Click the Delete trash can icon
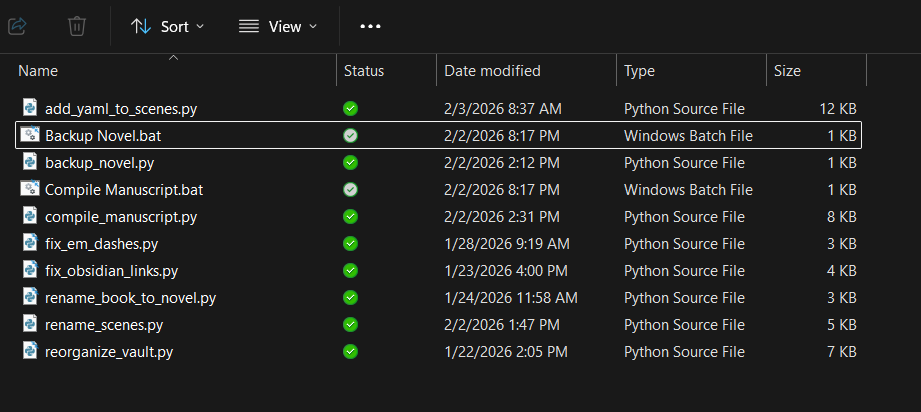 (77, 26)
